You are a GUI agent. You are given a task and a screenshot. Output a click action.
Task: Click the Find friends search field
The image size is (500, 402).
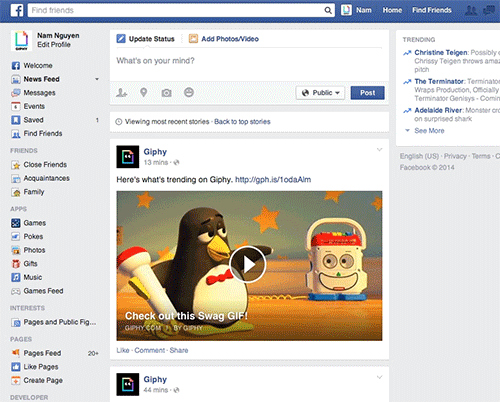click(181, 10)
